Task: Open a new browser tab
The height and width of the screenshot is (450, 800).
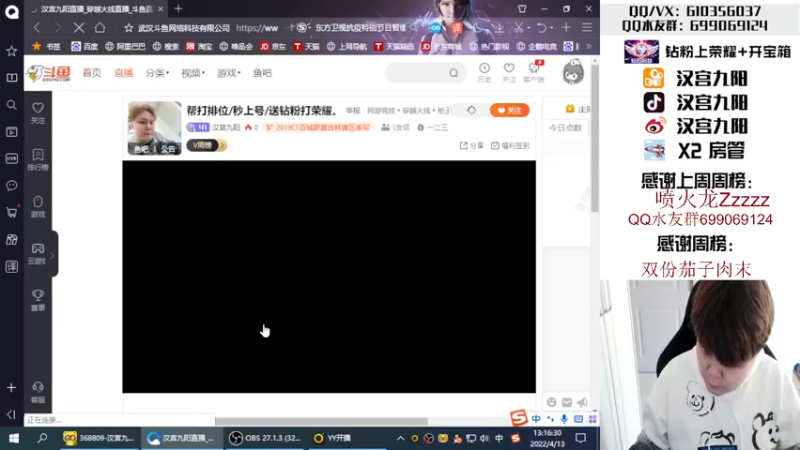Action: (178, 9)
